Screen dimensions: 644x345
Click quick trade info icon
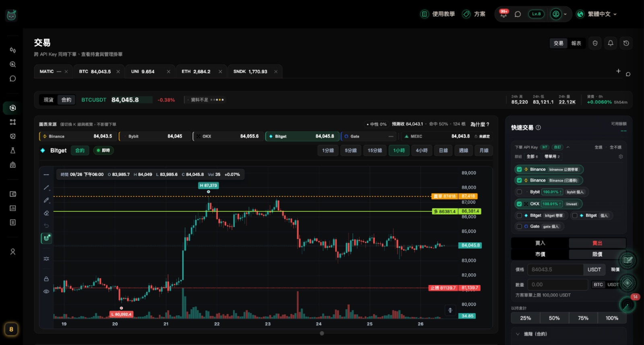click(x=539, y=128)
